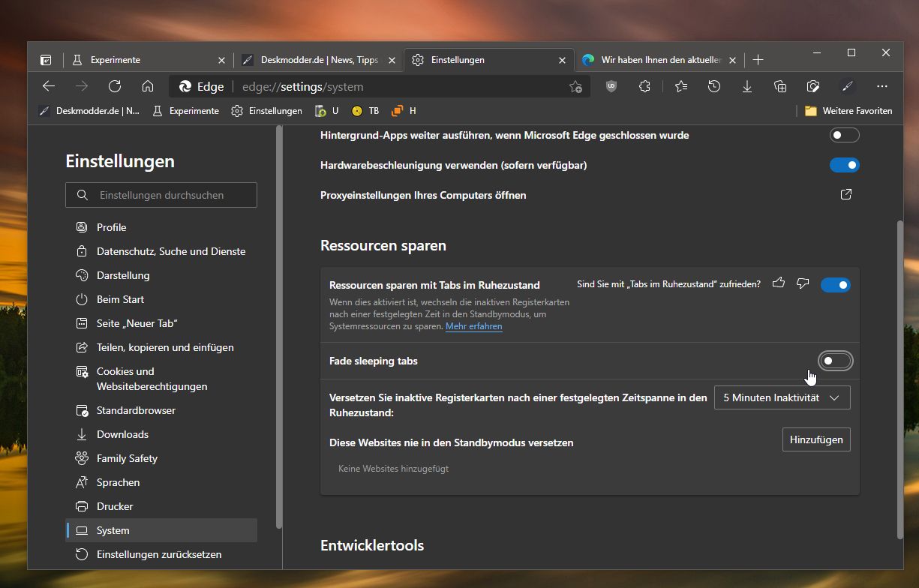
Task: Open the vertical tabs actions menu icon
Action: point(46,60)
